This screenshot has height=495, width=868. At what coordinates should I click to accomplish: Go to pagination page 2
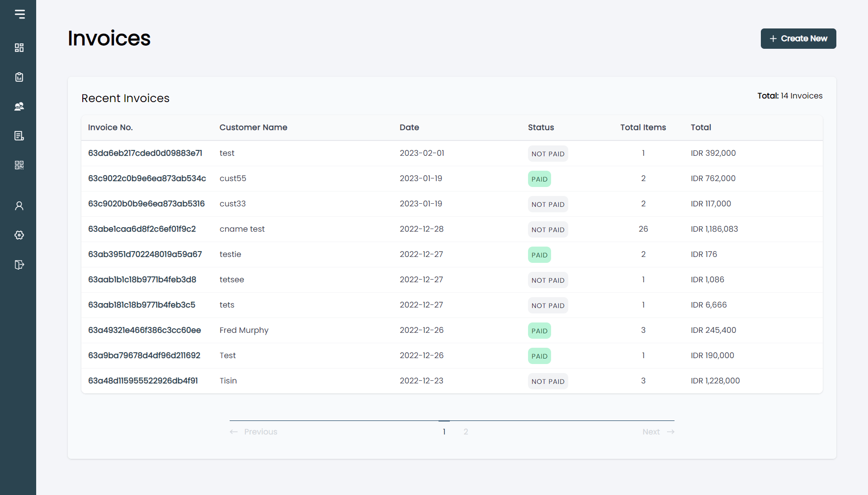466,432
